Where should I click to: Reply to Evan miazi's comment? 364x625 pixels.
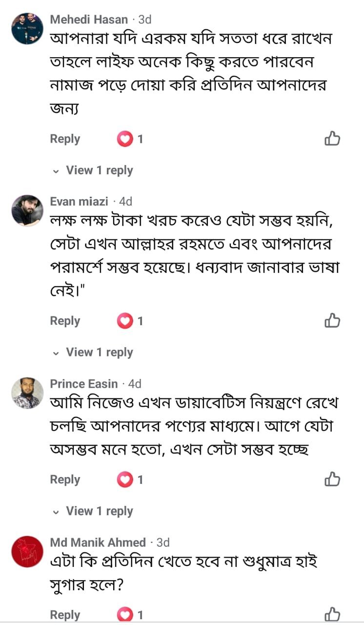pos(65,321)
